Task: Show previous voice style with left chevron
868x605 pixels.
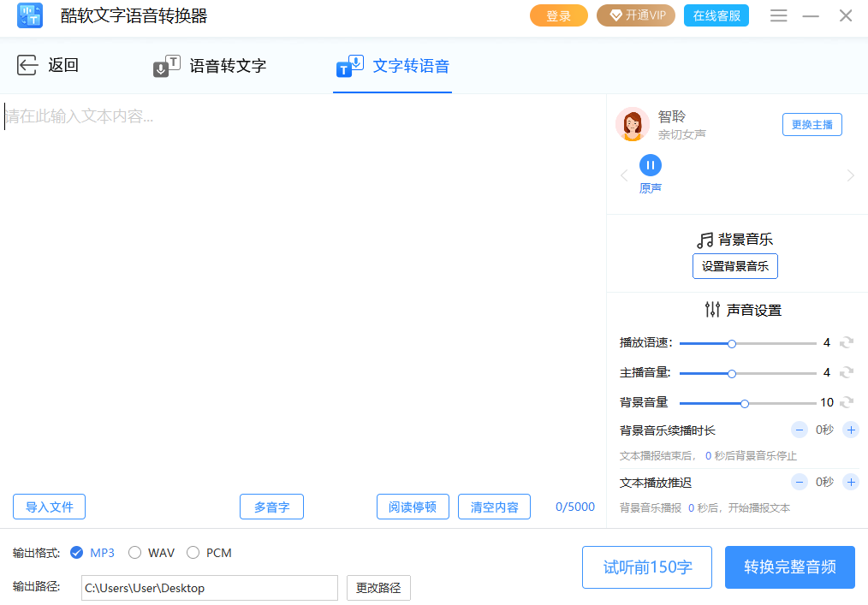Action: [624, 175]
